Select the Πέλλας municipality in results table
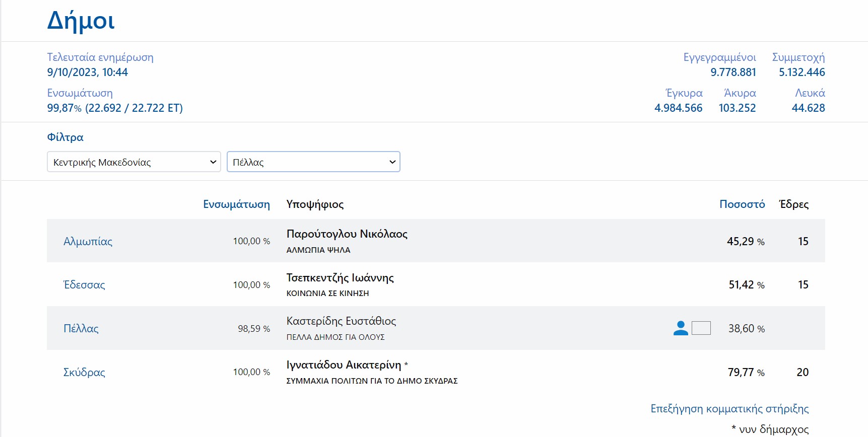 [x=81, y=329]
